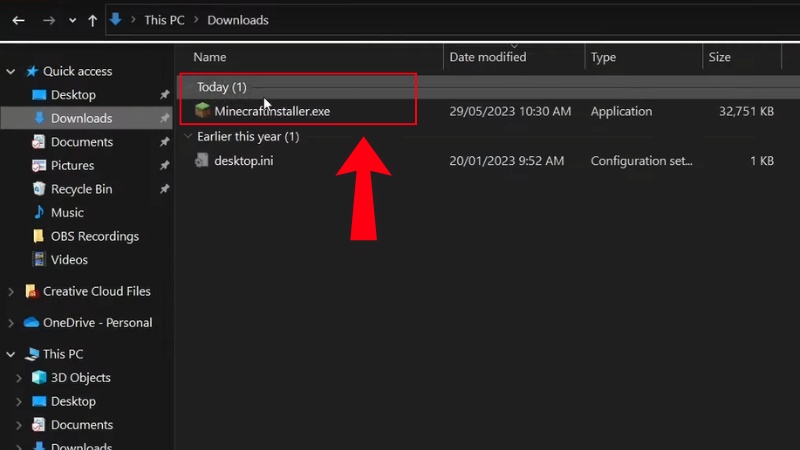
Task: Click the desktop.ini gear file icon
Action: pyautogui.click(x=202, y=160)
